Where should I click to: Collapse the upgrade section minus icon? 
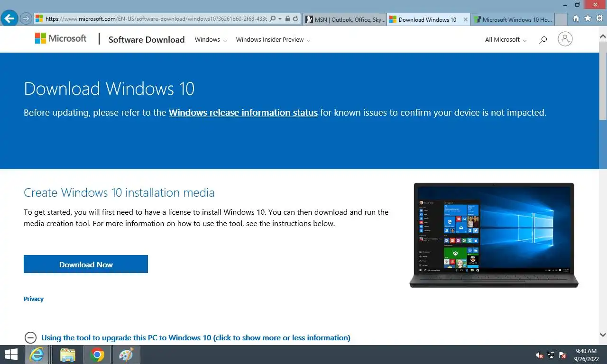[x=30, y=337]
